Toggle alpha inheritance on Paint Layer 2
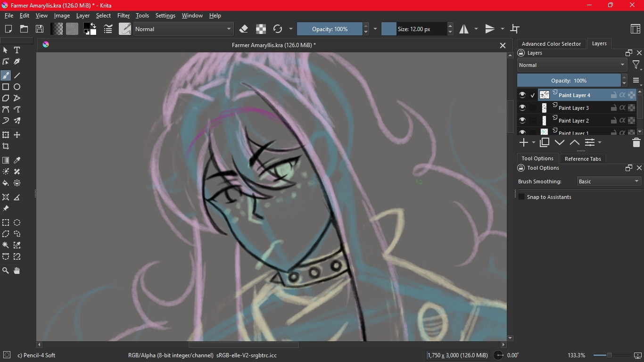Image resolution: width=644 pixels, height=362 pixels. 622,121
